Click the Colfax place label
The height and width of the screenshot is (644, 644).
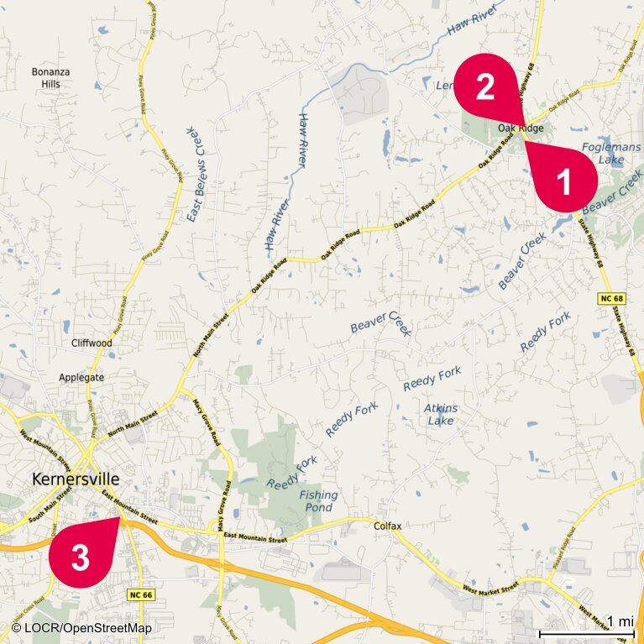387,526
